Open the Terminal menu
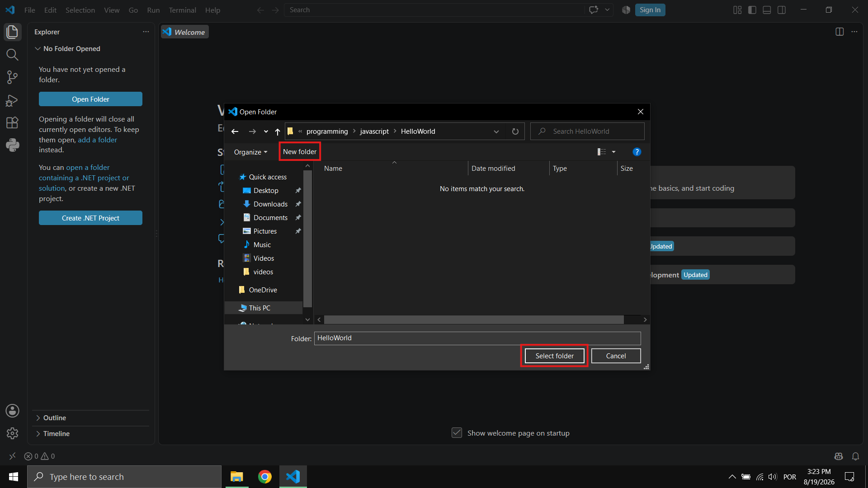This screenshot has height=488, width=868. 182,10
